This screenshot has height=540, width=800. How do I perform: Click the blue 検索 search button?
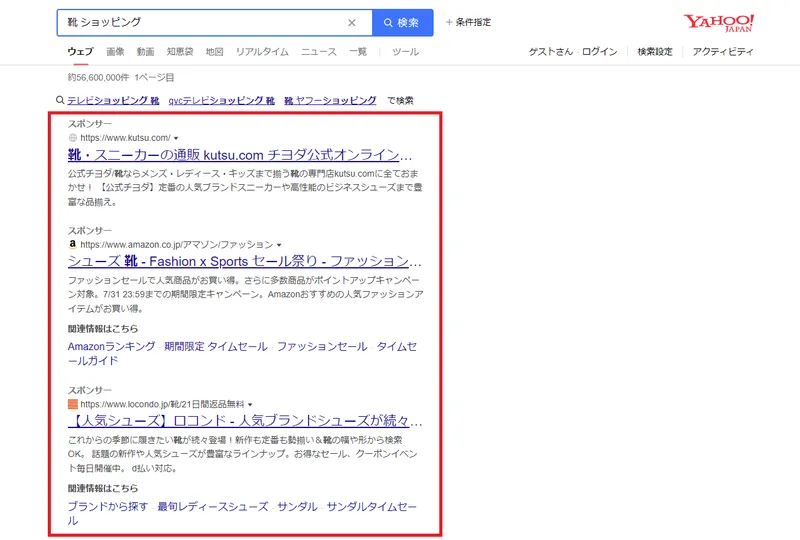tap(403, 22)
